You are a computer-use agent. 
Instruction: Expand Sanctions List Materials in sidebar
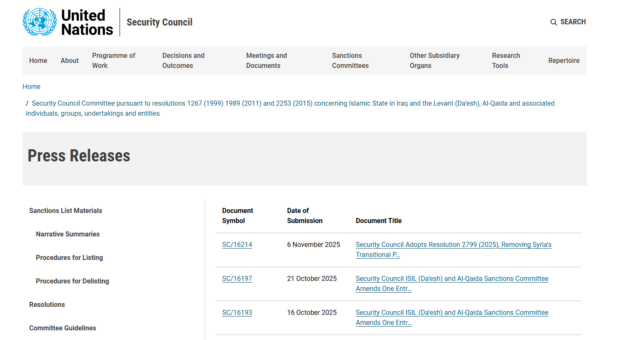(x=65, y=211)
